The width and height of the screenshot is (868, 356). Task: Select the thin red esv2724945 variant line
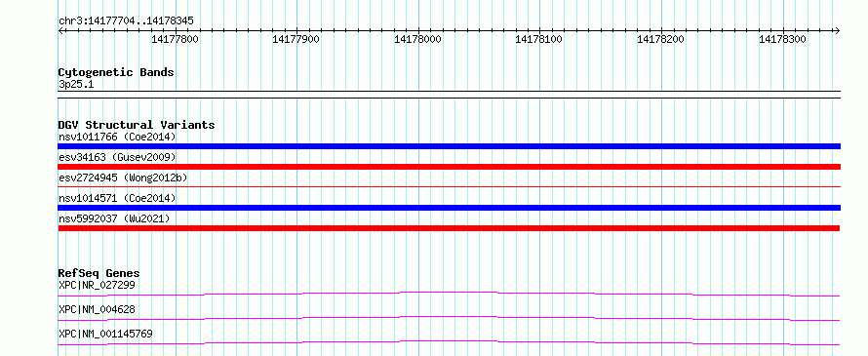449,187
